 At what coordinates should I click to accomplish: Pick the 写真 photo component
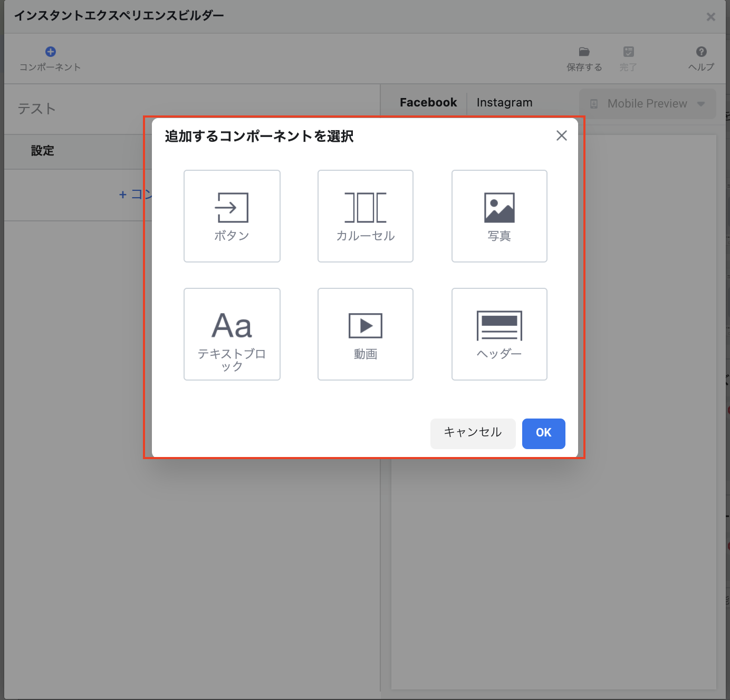coord(499,216)
